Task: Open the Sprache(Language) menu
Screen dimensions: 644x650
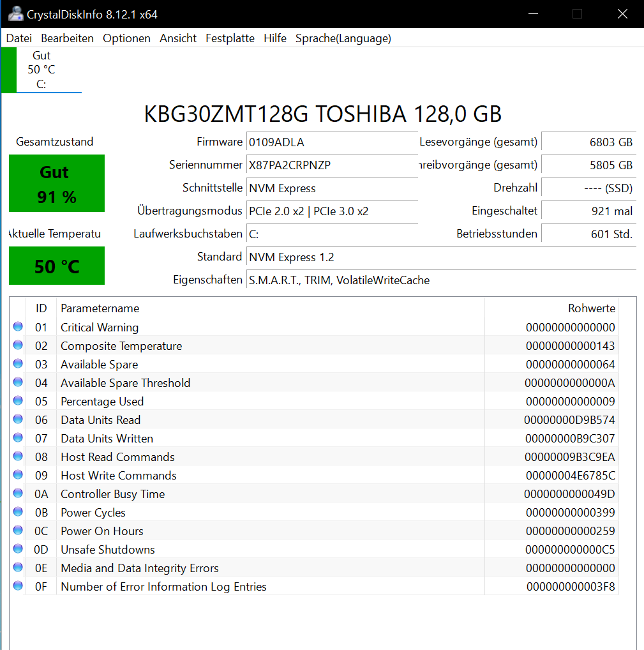Action: (343, 38)
